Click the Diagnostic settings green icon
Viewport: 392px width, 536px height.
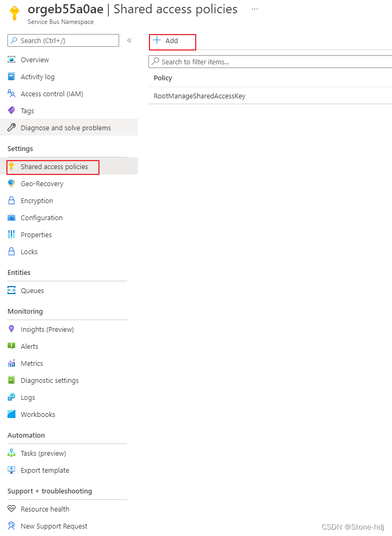coord(11,380)
